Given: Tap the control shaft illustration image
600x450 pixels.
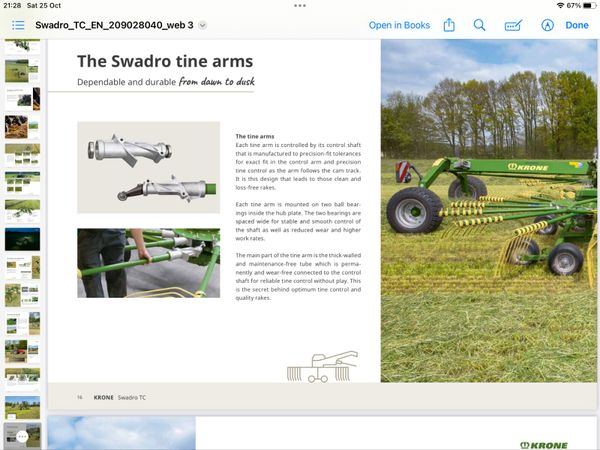Looking at the screenshot, I should point(148,167).
